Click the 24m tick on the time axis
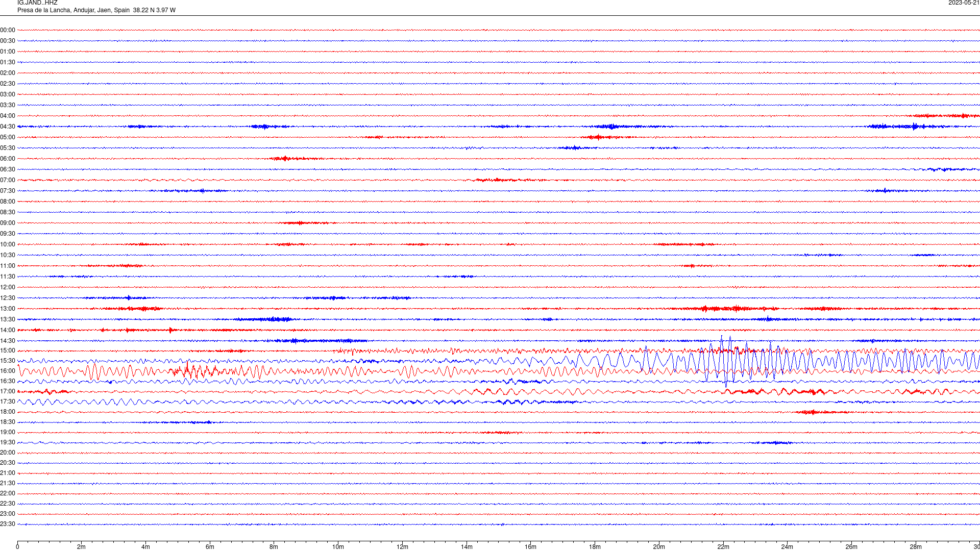This screenshot has height=551, width=980. (x=787, y=547)
